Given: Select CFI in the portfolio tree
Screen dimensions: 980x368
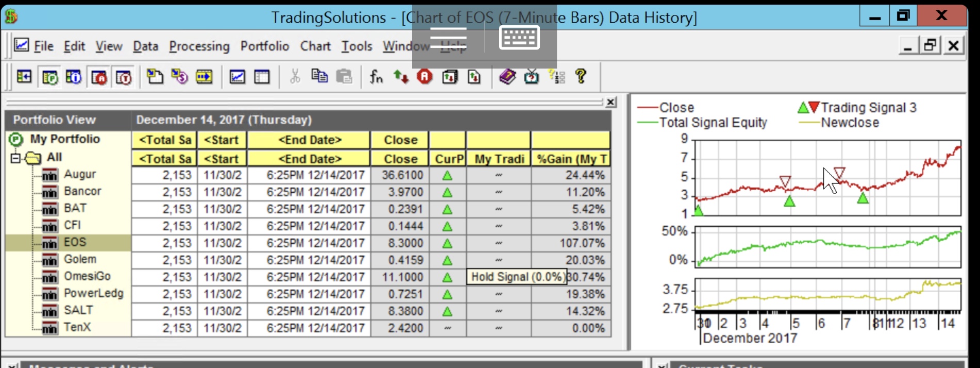Looking at the screenshot, I should [x=72, y=225].
